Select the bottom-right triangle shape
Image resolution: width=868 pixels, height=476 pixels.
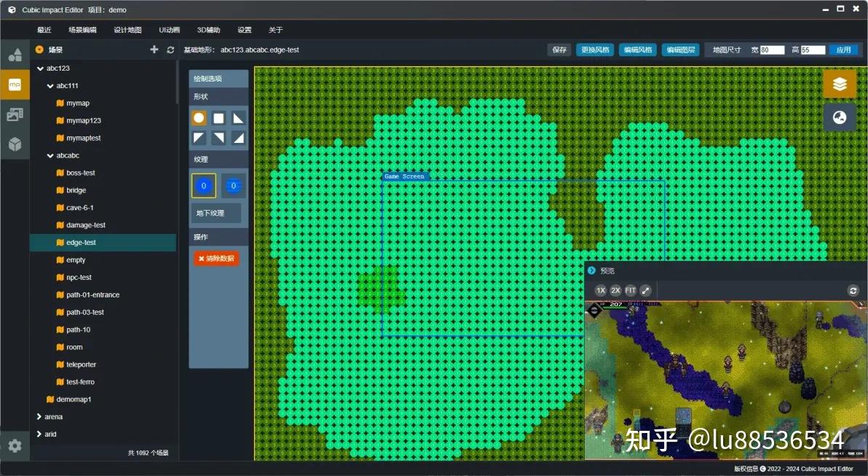click(x=239, y=138)
